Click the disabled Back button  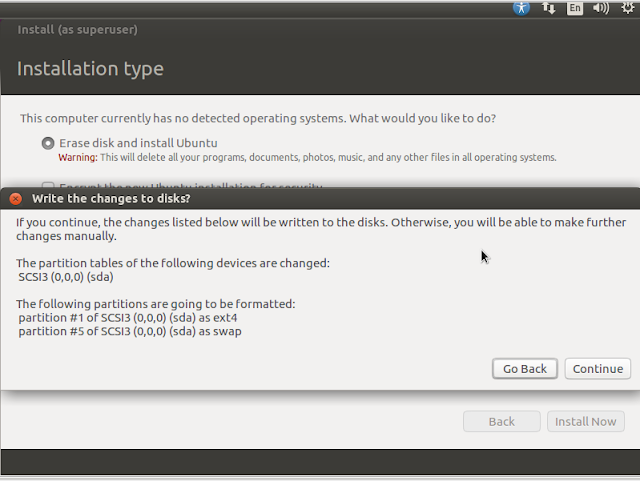point(502,421)
